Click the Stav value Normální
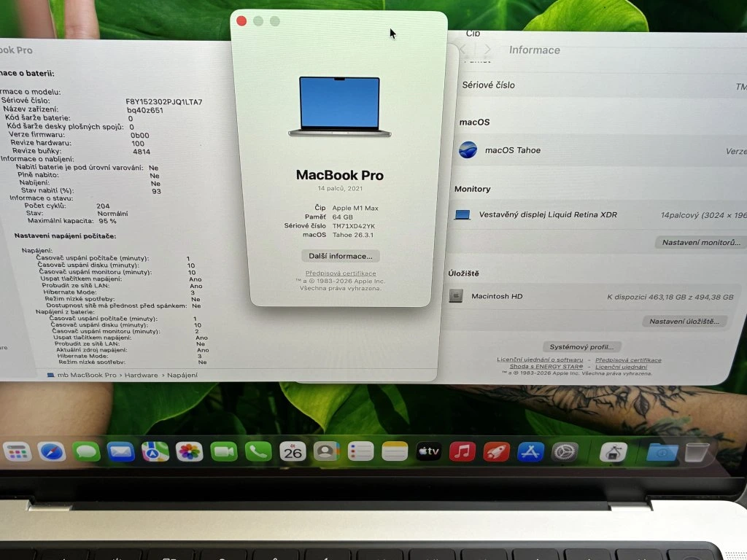 coord(112,214)
